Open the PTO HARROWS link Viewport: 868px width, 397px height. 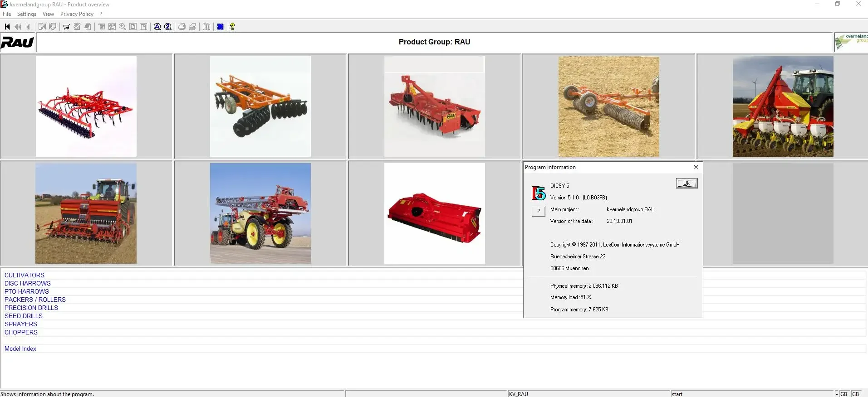tap(27, 291)
